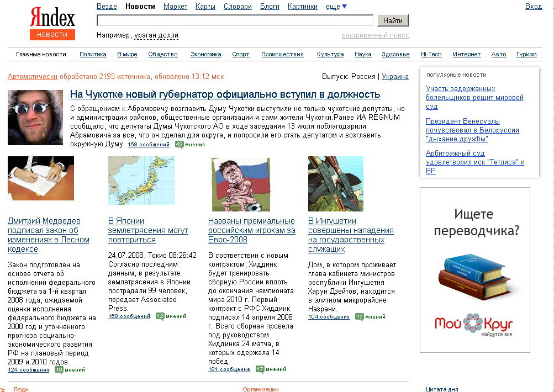This screenshot has width=554, height=392.
Task: Expand the 'еще' dropdown menu
Action: coord(336,7)
